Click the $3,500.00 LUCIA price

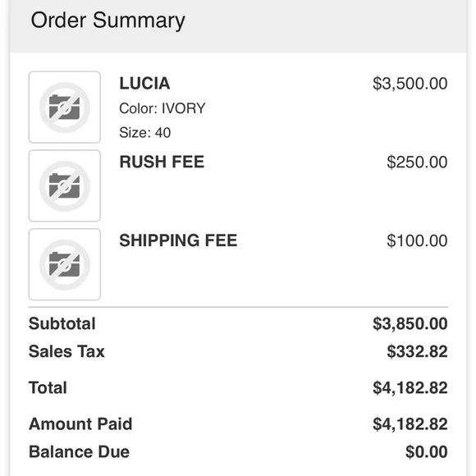pyautogui.click(x=410, y=84)
